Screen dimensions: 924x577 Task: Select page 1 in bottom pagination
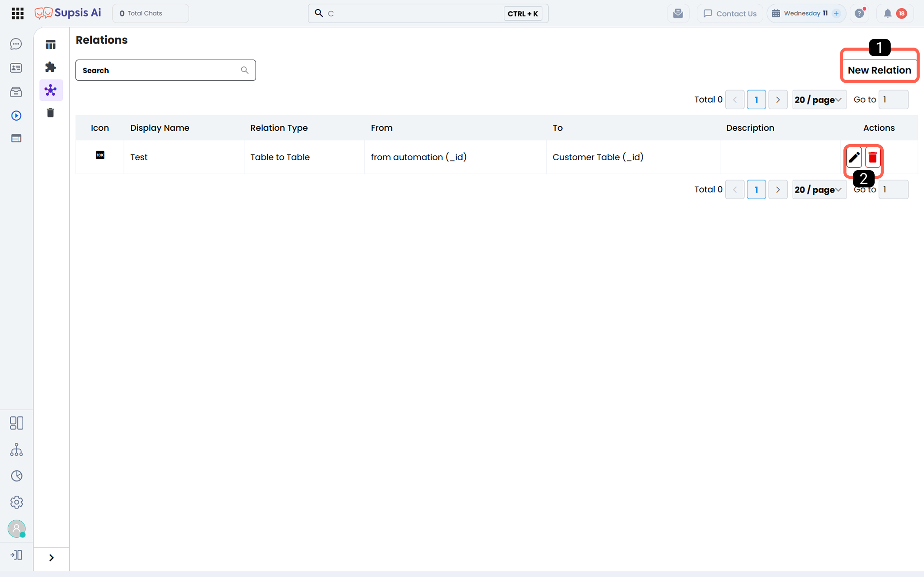[756, 190]
